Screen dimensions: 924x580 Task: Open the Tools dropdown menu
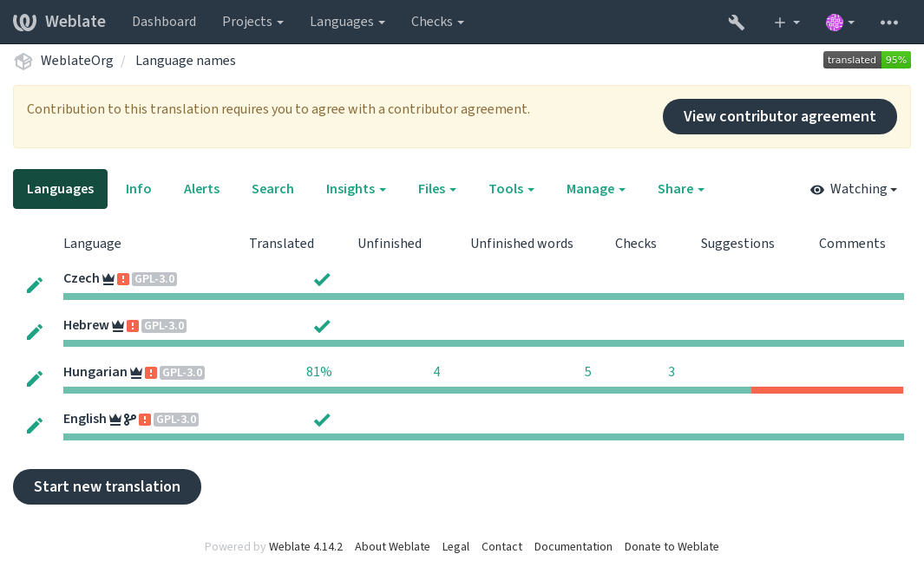(x=512, y=189)
